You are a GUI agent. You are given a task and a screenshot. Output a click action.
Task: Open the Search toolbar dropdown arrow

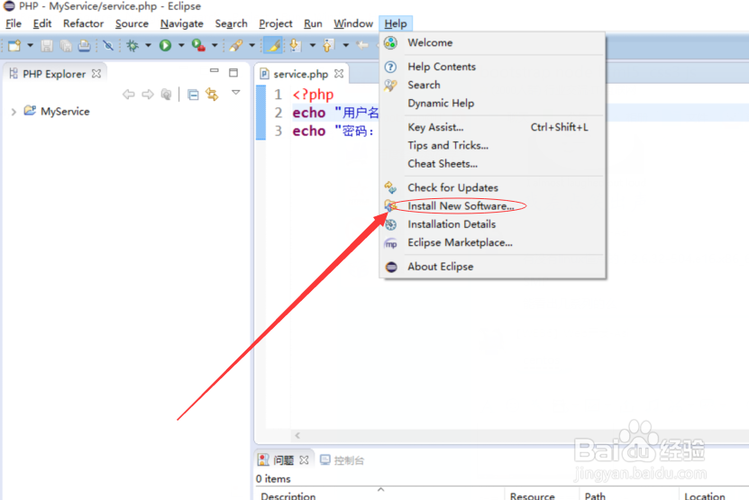[x=252, y=45]
